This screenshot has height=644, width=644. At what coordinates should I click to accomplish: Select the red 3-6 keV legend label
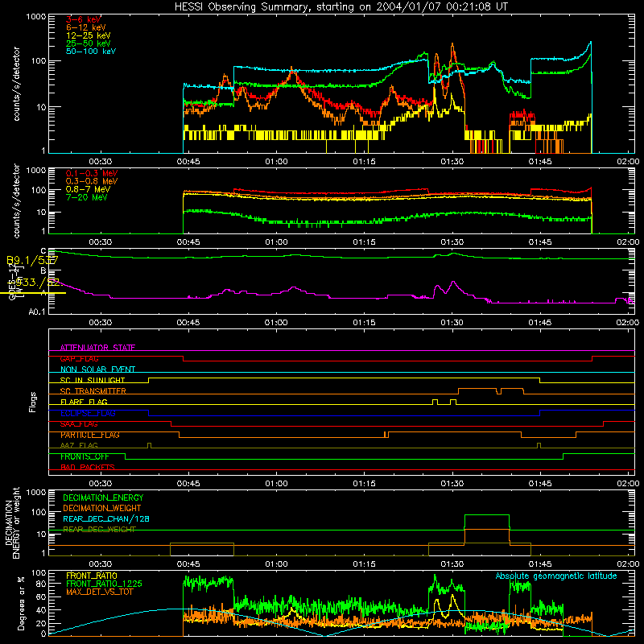84,19
